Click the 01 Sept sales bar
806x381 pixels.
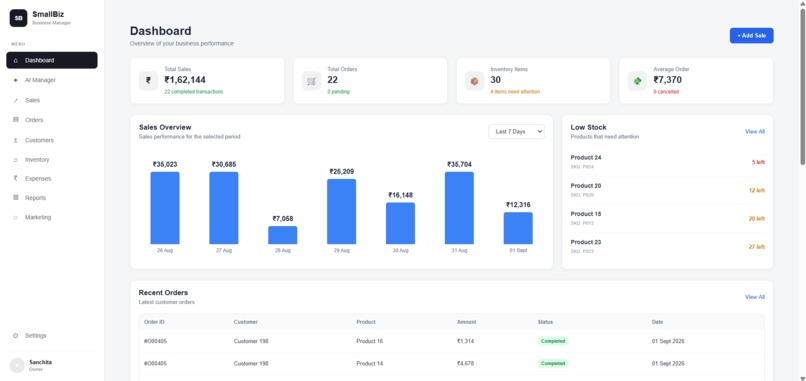(x=518, y=228)
